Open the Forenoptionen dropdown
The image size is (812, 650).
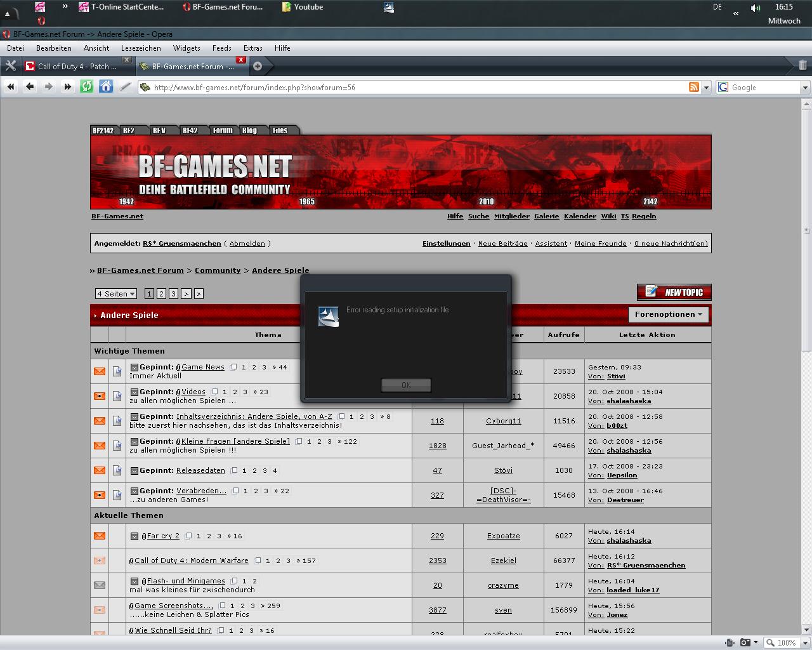point(669,314)
